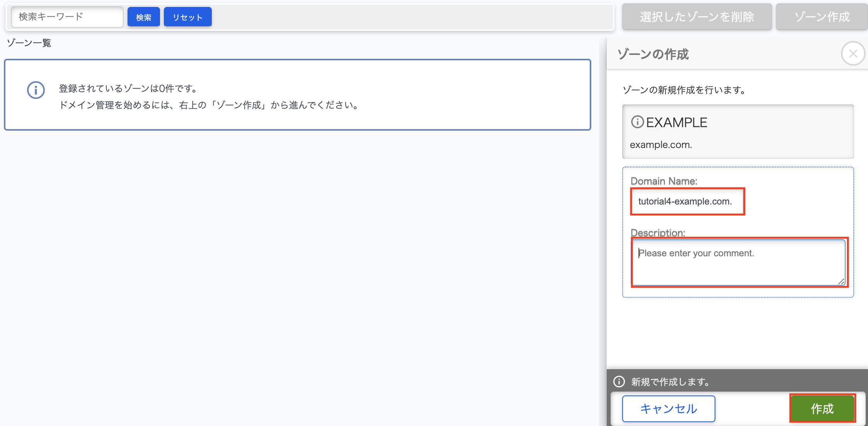The width and height of the screenshot is (868, 426).
Task: Click the 検索 search button
Action: [x=143, y=17]
